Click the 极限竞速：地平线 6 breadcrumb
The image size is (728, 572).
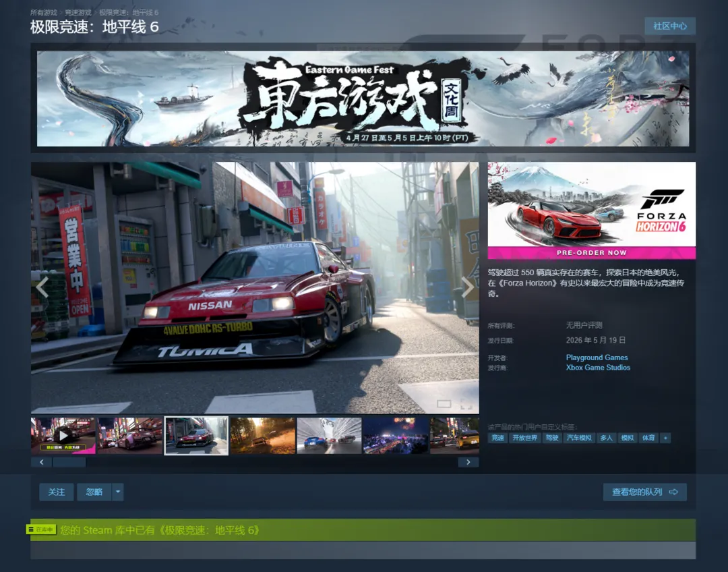129,13
